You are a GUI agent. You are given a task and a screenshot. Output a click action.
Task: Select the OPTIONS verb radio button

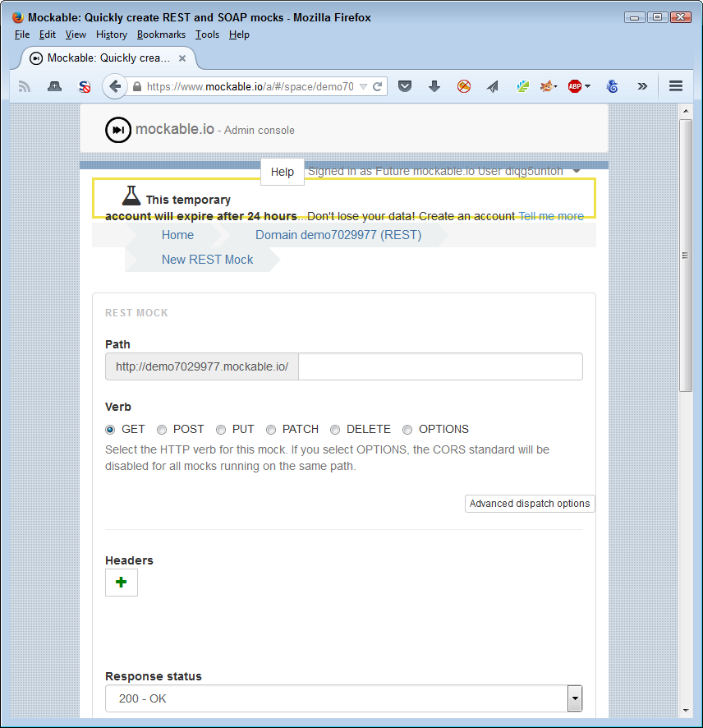coord(407,429)
